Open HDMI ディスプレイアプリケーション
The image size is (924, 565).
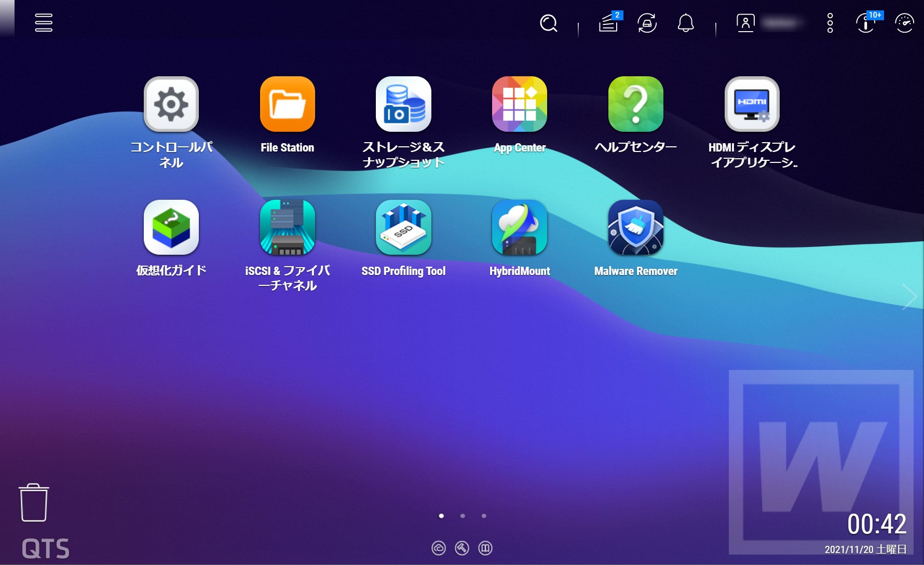(752, 104)
